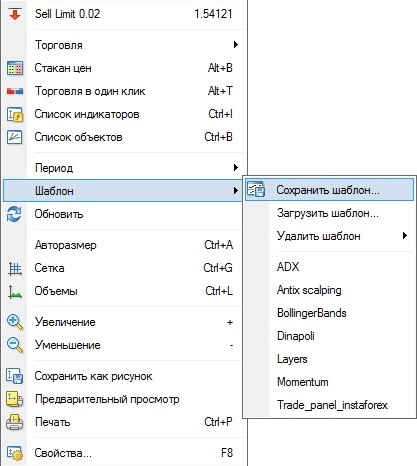The width and height of the screenshot is (417, 466).
Task: Click the red Sell Limit arrow icon
Action: [x=15, y=14]
